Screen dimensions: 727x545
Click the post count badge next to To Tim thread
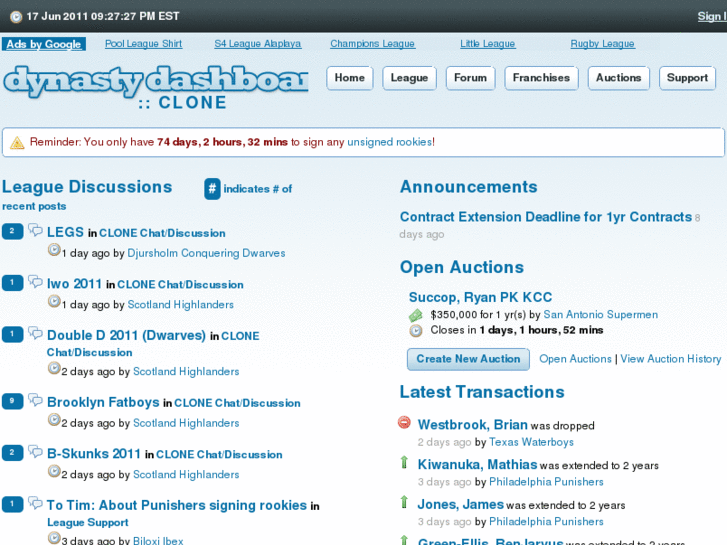pos(12,504)
